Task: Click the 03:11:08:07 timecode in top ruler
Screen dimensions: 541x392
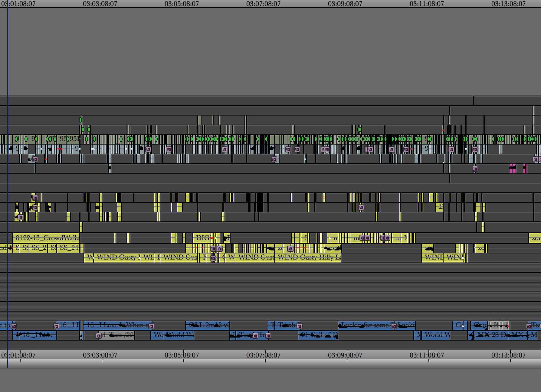Action: pos(427,4)
